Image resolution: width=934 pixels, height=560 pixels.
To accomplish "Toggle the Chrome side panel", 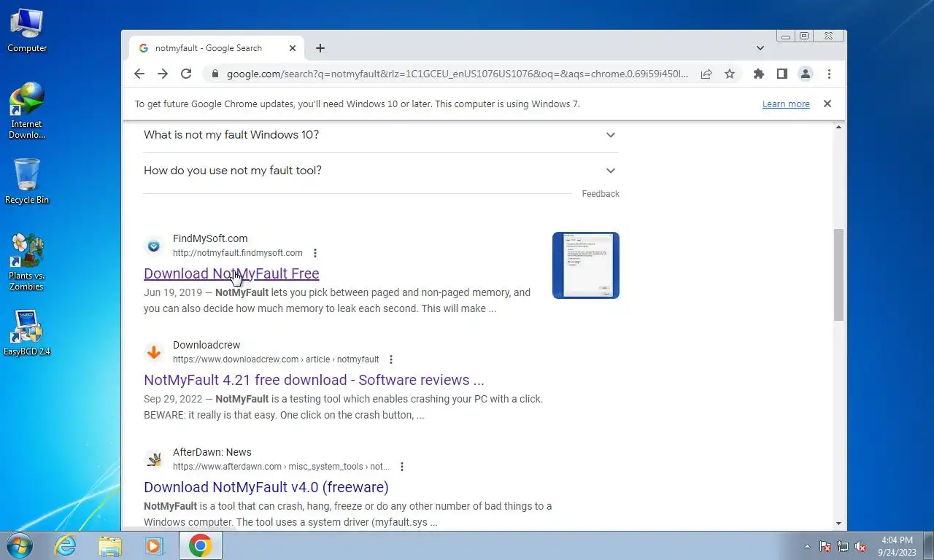I will (x=781, y=74).
